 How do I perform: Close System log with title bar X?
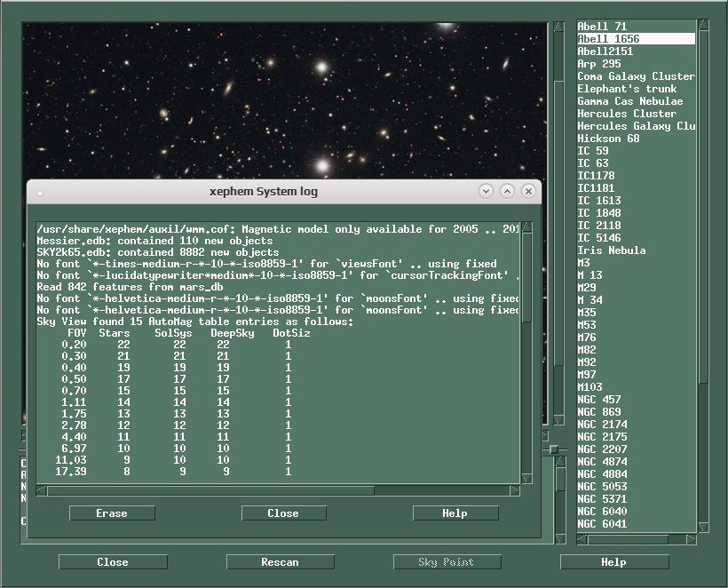(x=528, y=191)
